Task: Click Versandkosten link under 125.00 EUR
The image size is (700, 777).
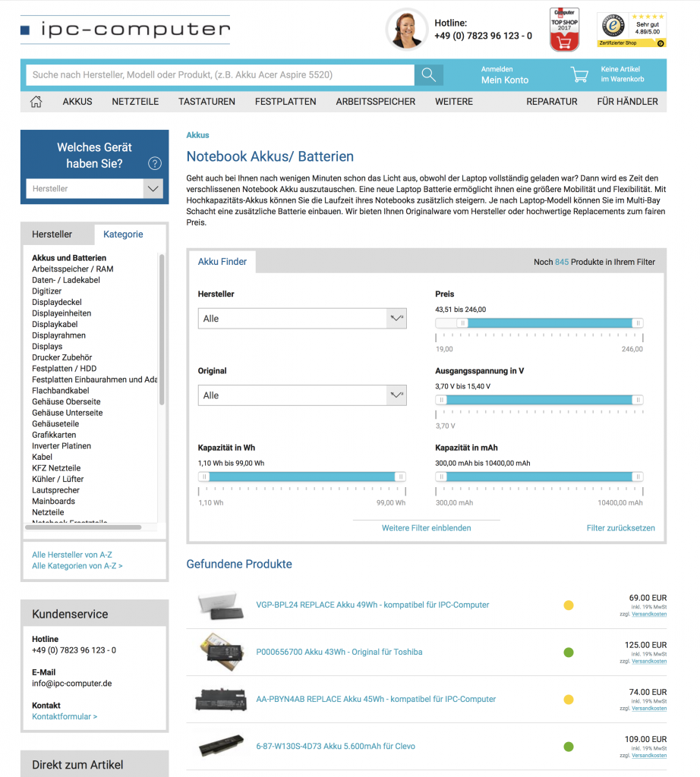Action: coord(649,662)
